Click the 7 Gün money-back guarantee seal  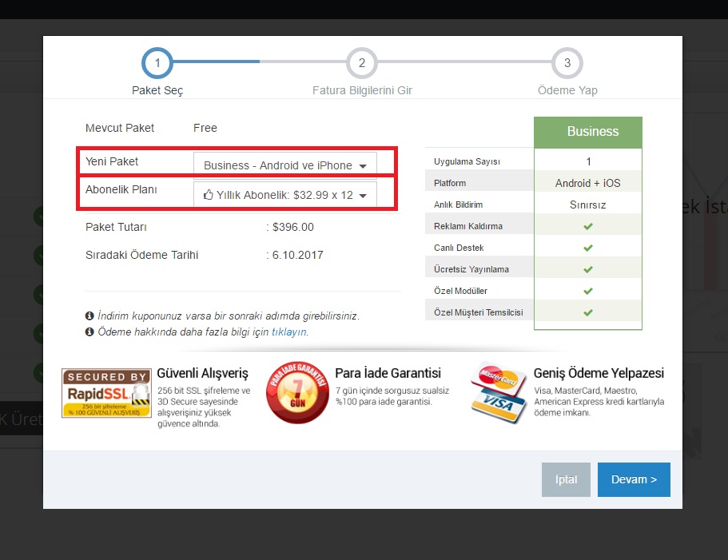297,392
